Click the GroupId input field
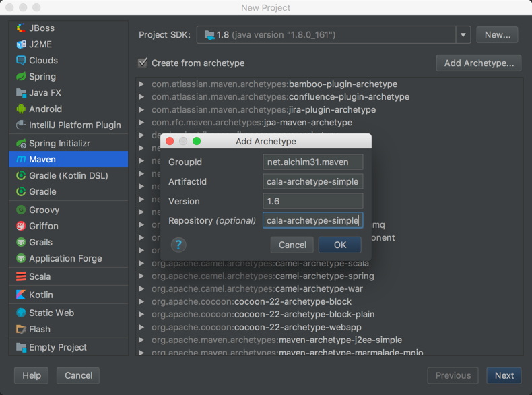Viewport: 532px width, 395px height. coord(313,162)
